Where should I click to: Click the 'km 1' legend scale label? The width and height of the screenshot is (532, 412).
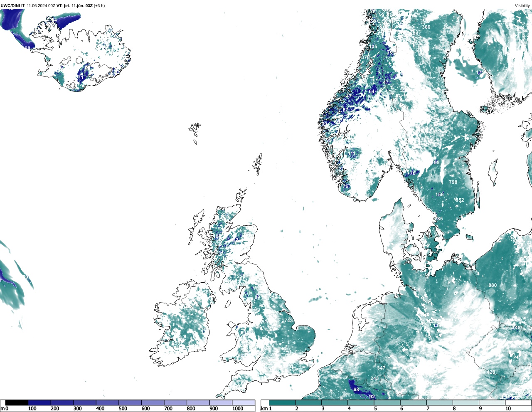tap(266, 409)
